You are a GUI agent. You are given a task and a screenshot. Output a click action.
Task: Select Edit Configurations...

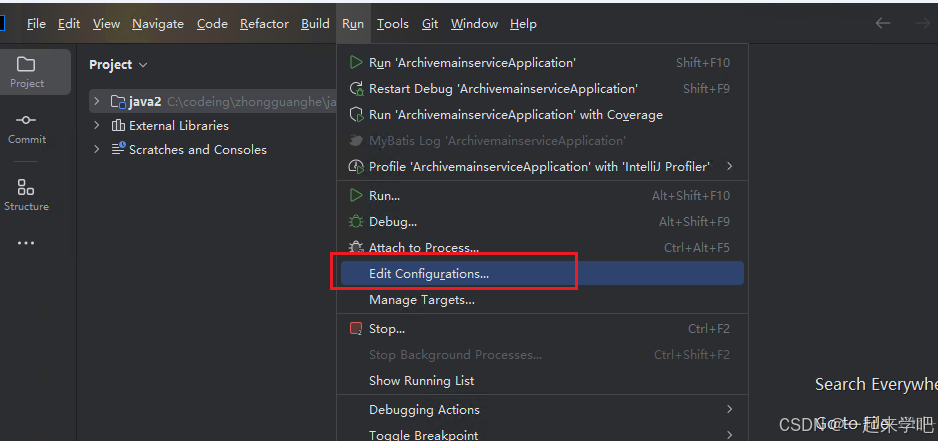point(542,273)
